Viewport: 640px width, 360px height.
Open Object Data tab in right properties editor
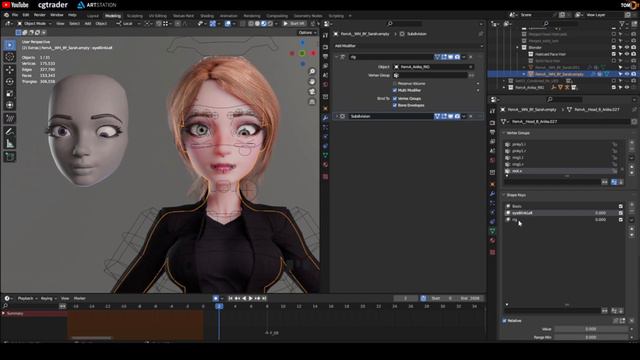pos(492,231)
